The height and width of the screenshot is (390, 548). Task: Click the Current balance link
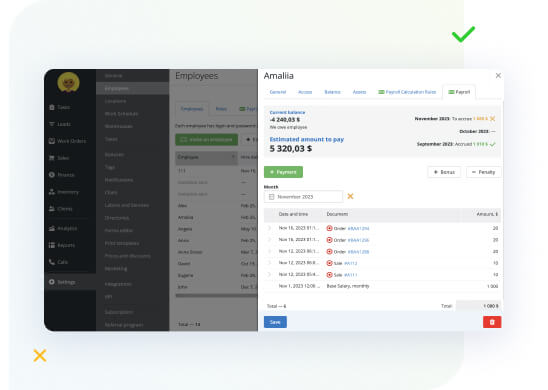(287, 112)
